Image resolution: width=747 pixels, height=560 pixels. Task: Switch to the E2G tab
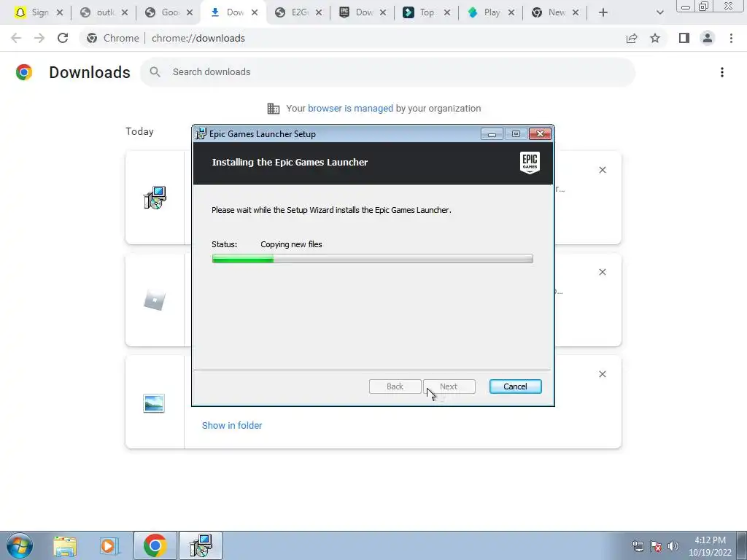(x=299, y=12)
